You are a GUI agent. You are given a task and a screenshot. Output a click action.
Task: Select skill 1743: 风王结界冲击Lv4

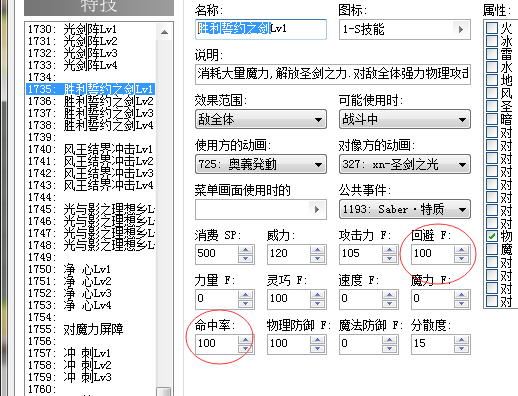90,185
